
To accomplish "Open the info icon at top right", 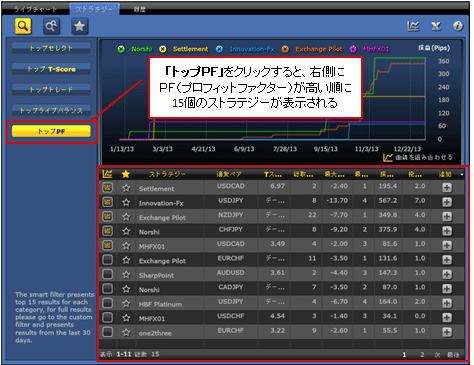I will [458, 26].
